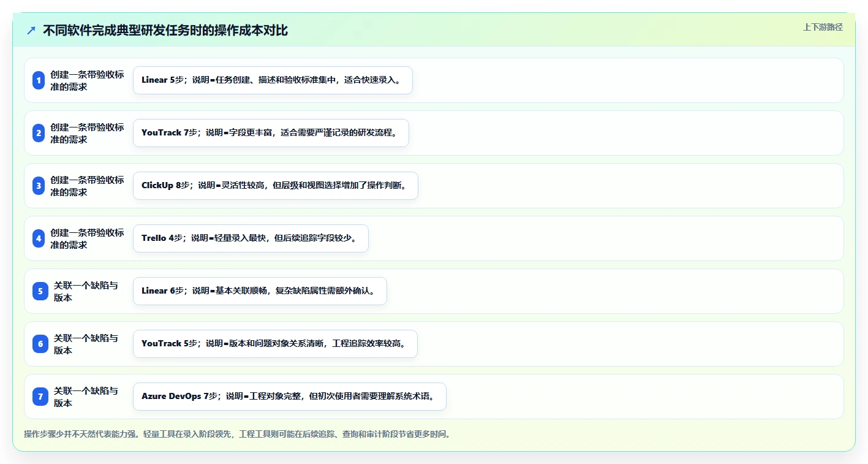Open the YouTrack 5步 description box
Screen dimensions: 868x464
pos(275,344)
